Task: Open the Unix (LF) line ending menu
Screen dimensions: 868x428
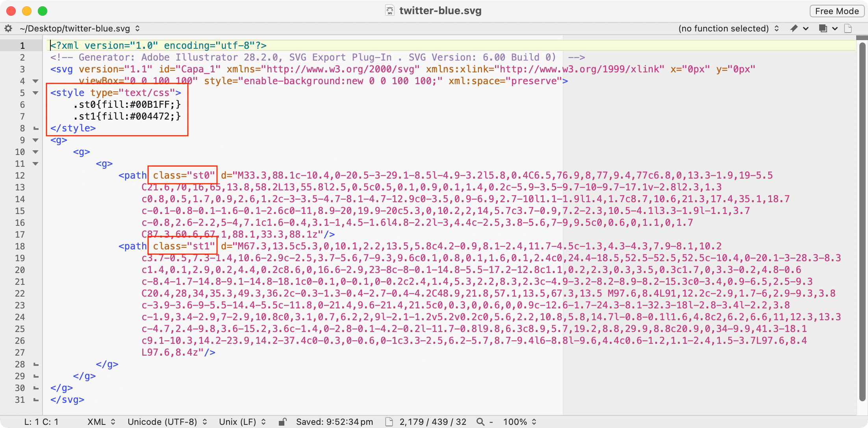Action: (242, 422)
